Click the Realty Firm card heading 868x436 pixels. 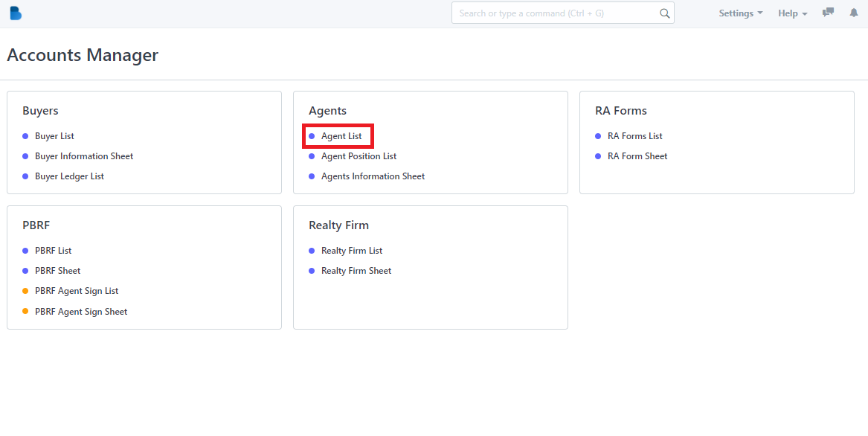pyautogui.click(x=338, y=225)
